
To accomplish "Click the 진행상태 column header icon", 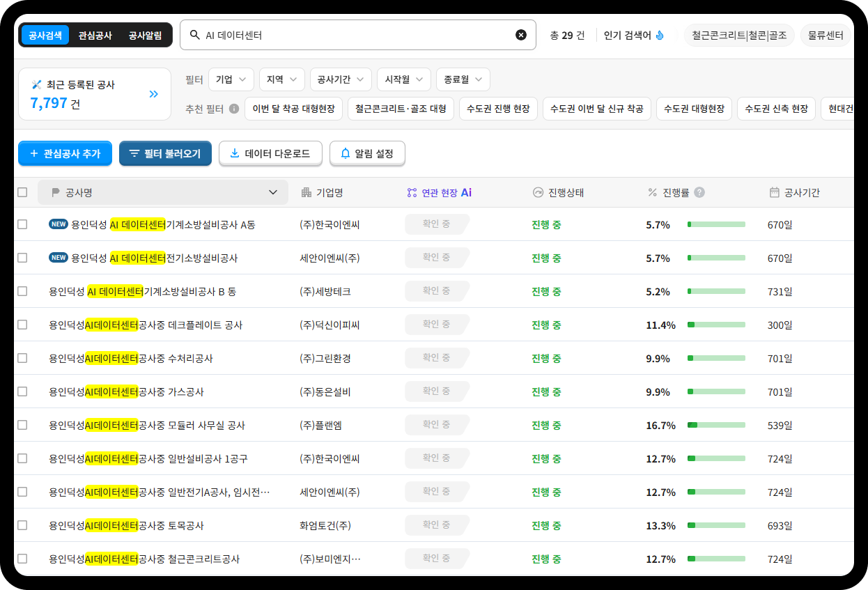I will pos(537,192).
